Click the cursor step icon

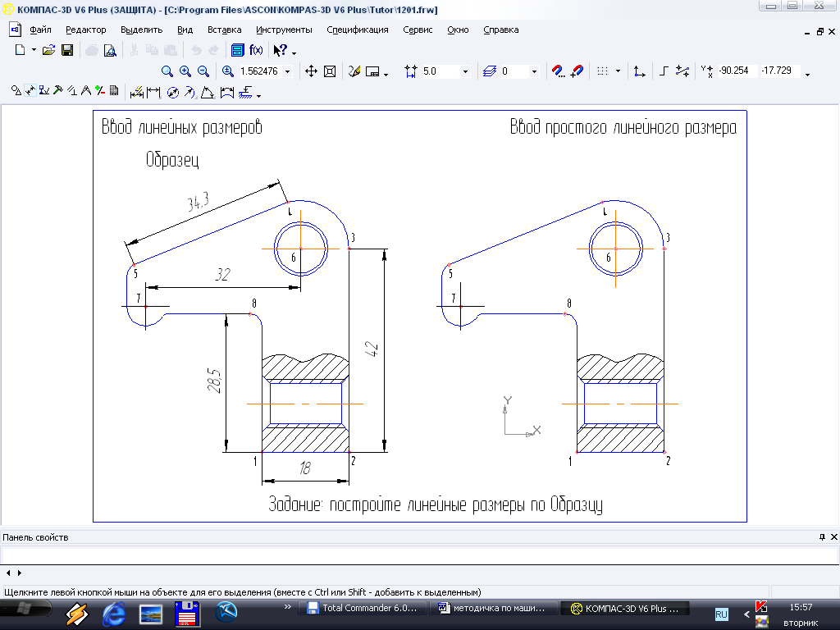click(x=411, y=71)
